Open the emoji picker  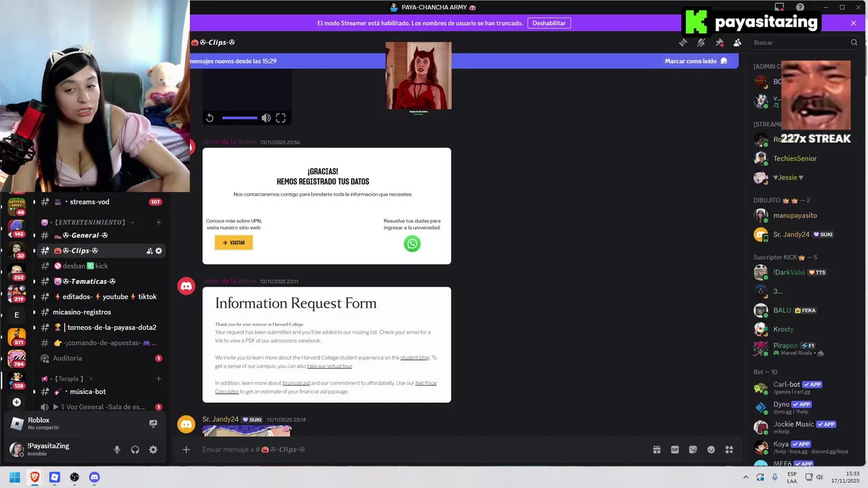tap(711, 449)
